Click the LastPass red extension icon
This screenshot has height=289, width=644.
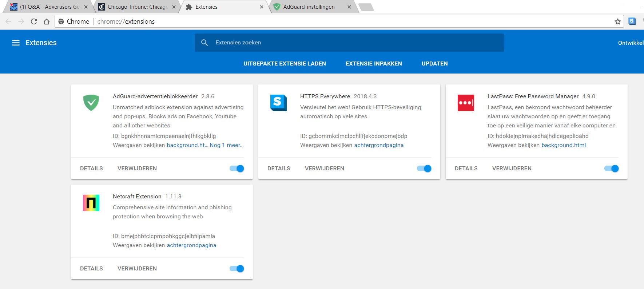(466, 103)
